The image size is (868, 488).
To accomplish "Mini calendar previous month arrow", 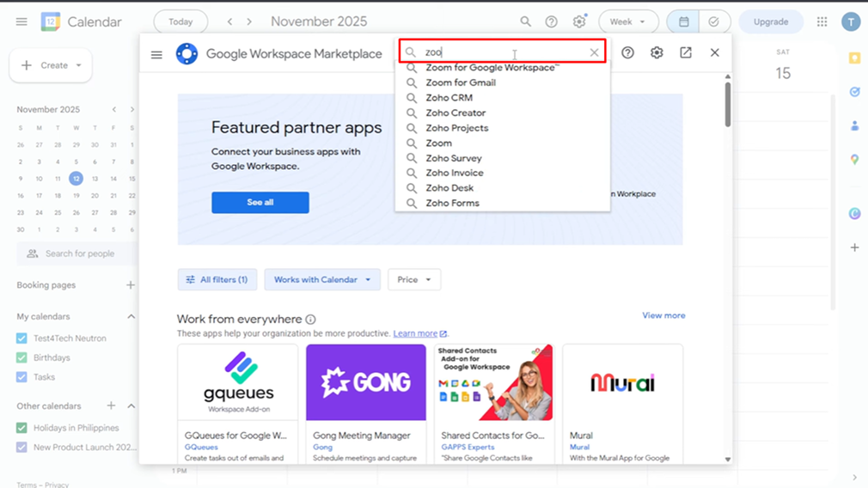I will coord(114,110).
